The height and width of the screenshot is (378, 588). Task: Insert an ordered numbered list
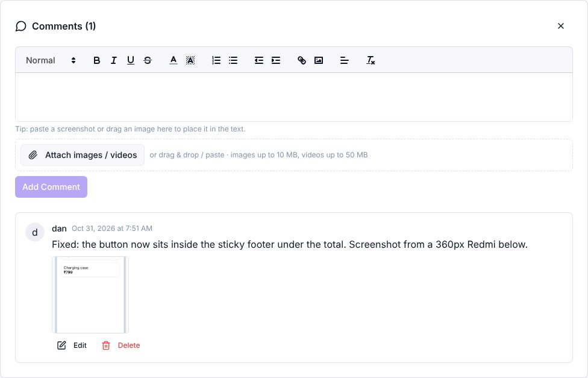coord(216,60)
